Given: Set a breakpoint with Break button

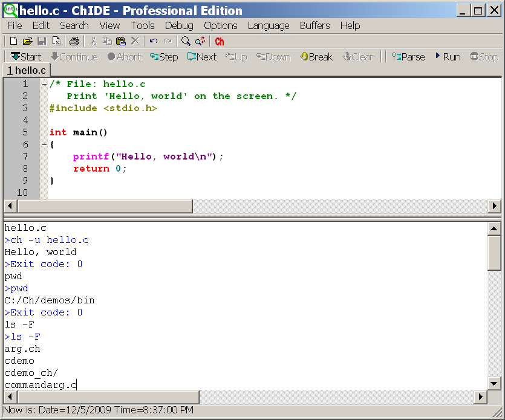Looking at the screenshot, I should pos(316,57).
